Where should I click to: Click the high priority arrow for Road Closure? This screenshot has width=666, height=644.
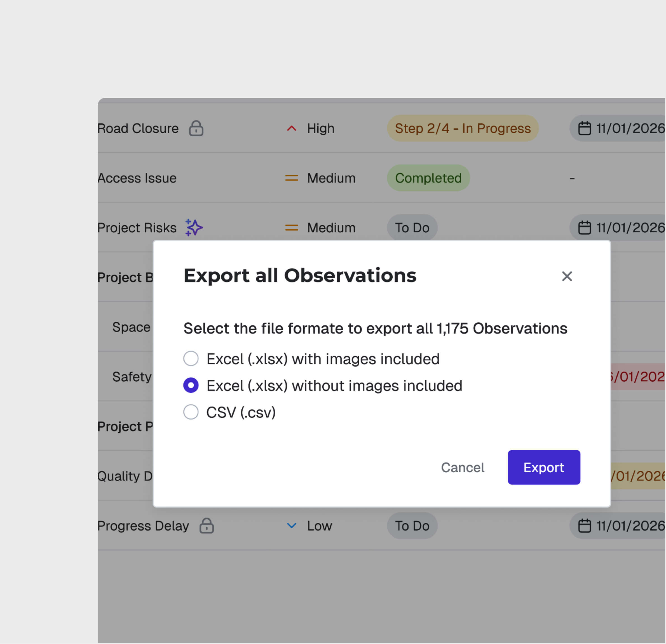[x=291, y=129]
